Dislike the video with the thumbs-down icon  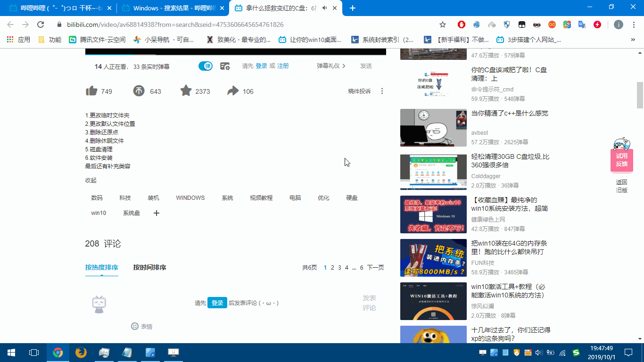coord(139,90)
